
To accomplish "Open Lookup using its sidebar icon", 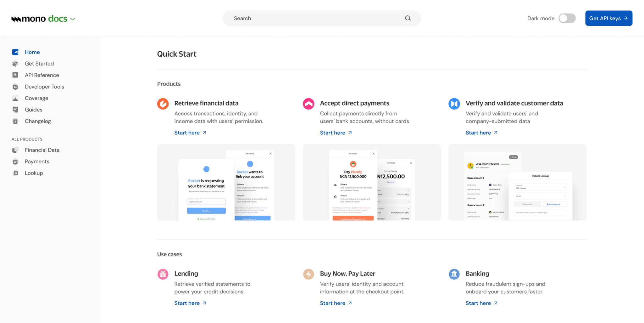I will point(15,173).
